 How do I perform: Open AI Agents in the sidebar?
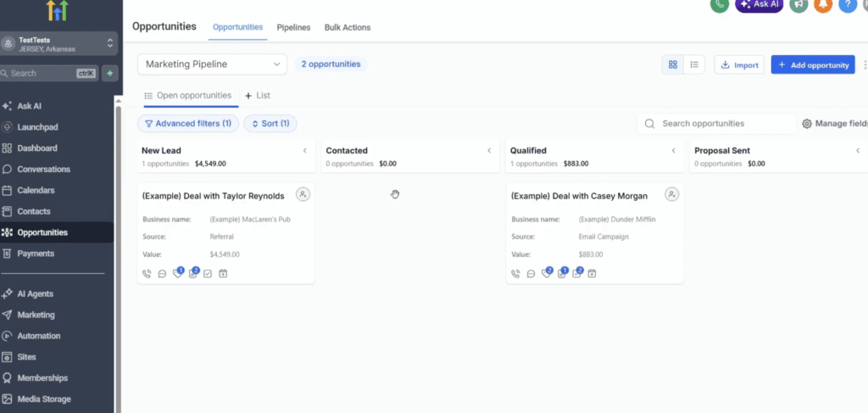[36, 294]
